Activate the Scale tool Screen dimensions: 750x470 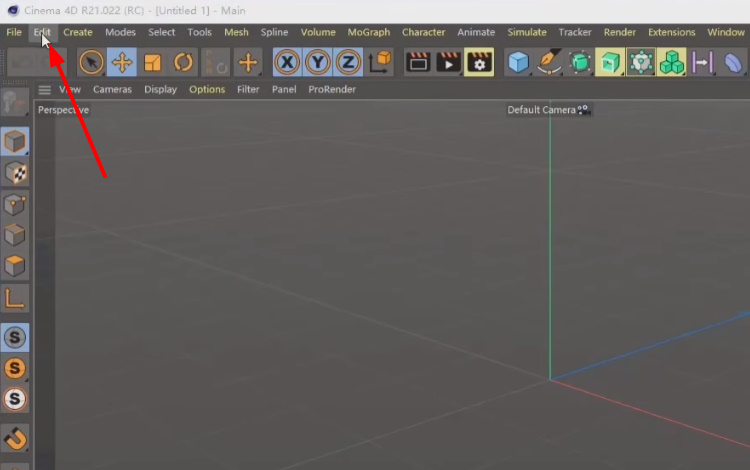[153, 62]
